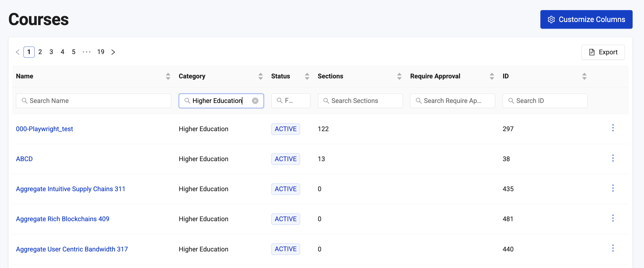644x268 pixels.
Task: Go to next page using right arrow
Action: pyautogui.click(x=113, y=52)
